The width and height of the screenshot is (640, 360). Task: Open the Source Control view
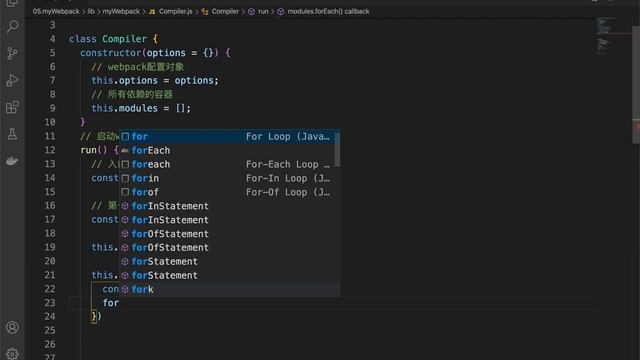[x=12, y=53]
